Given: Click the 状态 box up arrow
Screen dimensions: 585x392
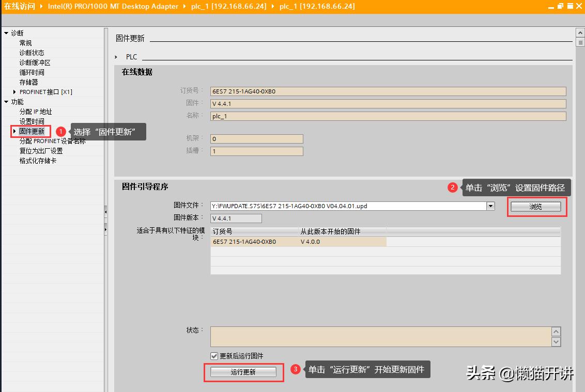Looking at the screenshot, I should coord(557,331).
